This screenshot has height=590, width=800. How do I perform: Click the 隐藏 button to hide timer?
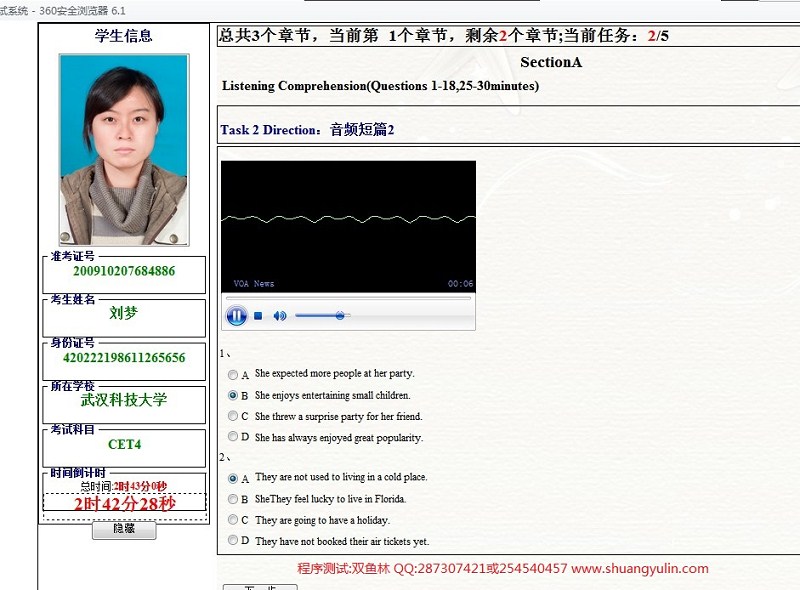click(124, 531)
